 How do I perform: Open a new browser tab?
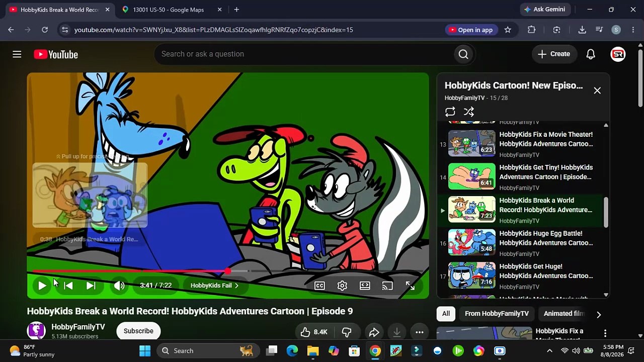click(x=236, y=10)
